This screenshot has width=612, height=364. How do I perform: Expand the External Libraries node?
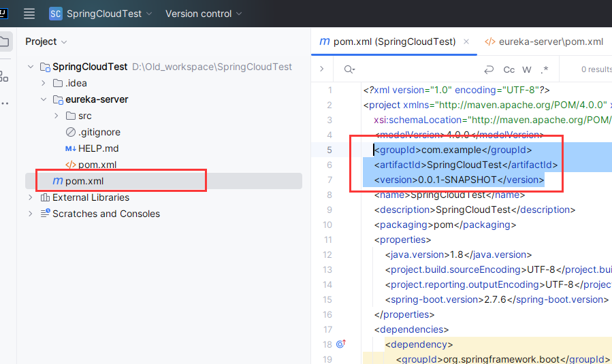coord(30,197)
